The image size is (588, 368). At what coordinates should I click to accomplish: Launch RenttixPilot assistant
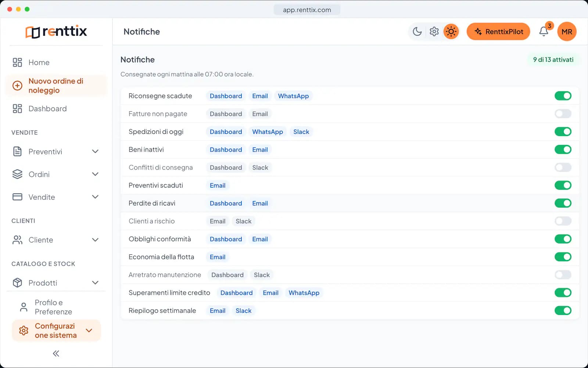(498, 32)
